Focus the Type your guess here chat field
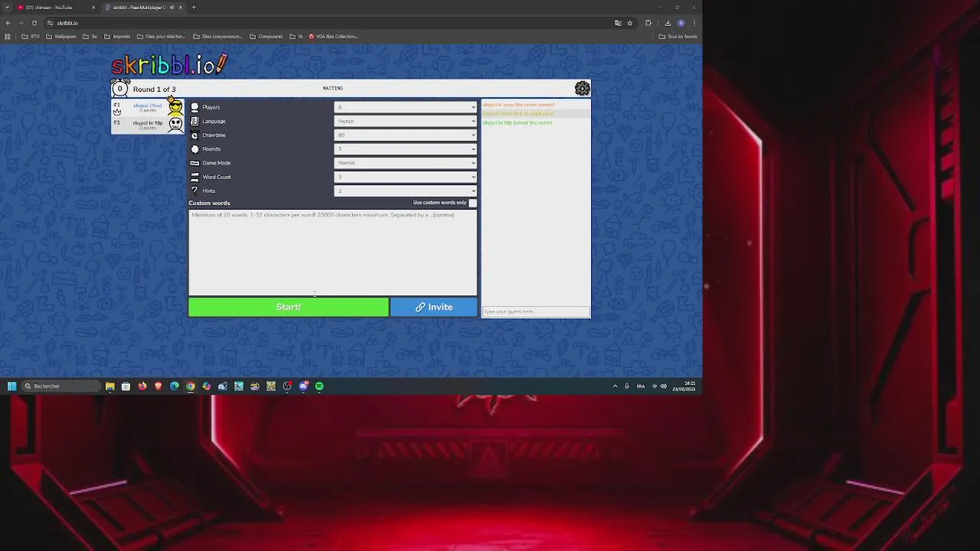 coord(536,311)
